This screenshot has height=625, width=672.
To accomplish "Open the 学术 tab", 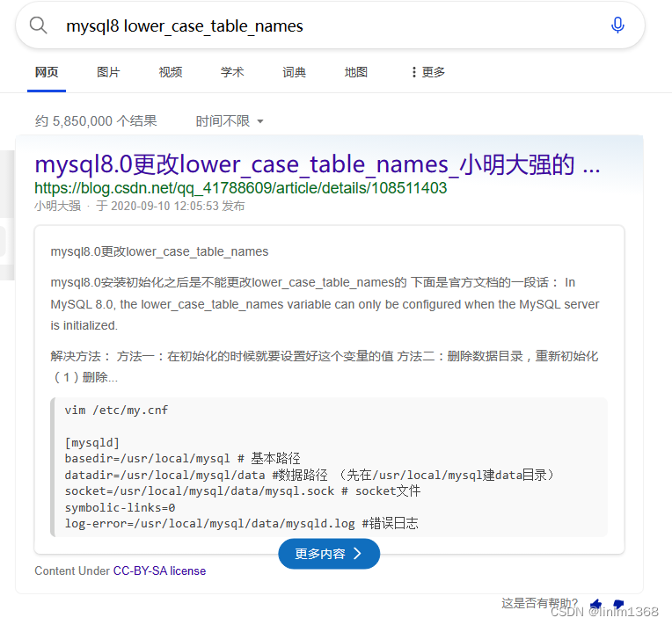I will tap(232, 72).
